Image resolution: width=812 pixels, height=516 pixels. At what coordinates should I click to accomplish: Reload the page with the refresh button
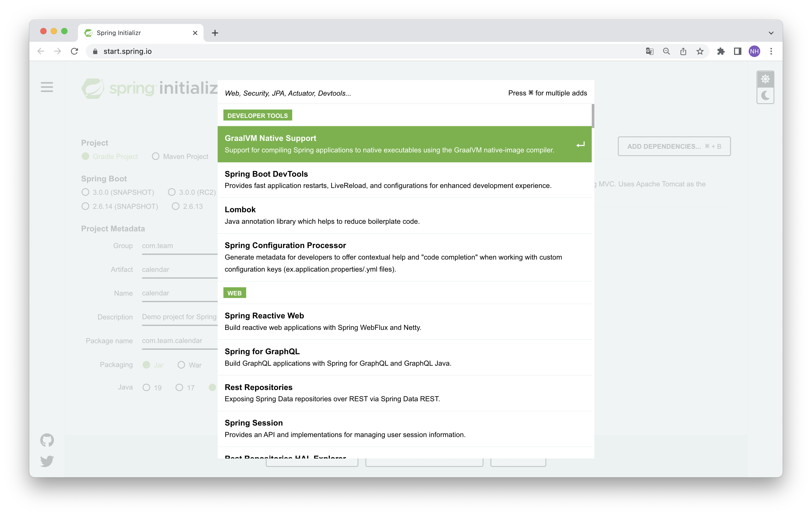tap(75, 51)
